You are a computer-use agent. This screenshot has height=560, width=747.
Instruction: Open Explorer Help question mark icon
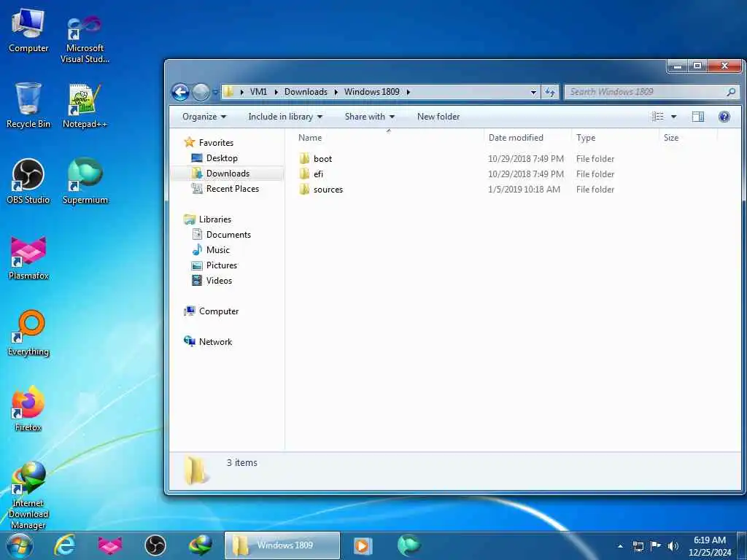[724, 117]
